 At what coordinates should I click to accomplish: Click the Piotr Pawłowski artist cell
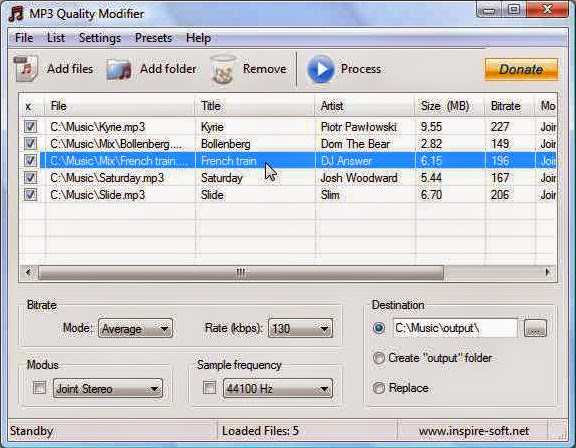pos(359,127)
